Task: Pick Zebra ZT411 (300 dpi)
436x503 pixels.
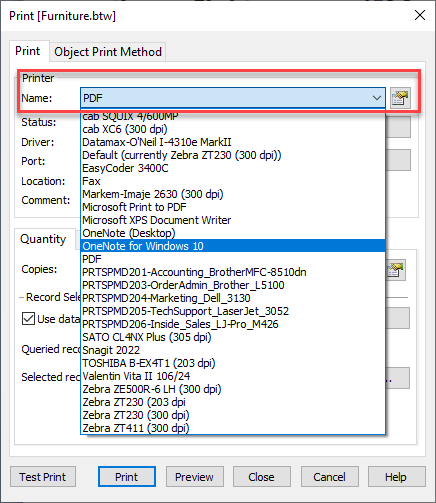Action: click(x=233, y=428)
